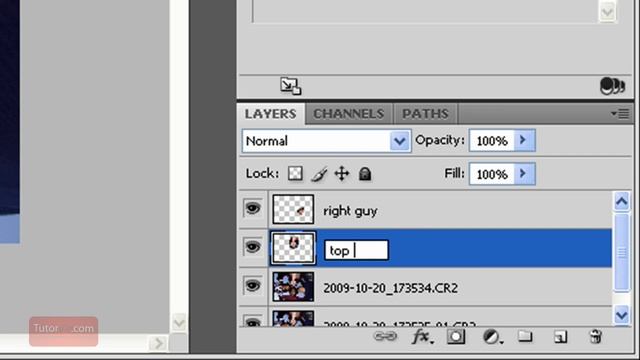
Task: Delete layer with trash icon
Action: point(596,337)
